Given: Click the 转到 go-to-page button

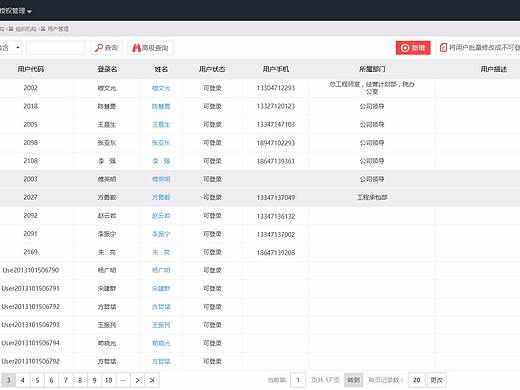Looking at the screenshot, I should pos(354,380).
